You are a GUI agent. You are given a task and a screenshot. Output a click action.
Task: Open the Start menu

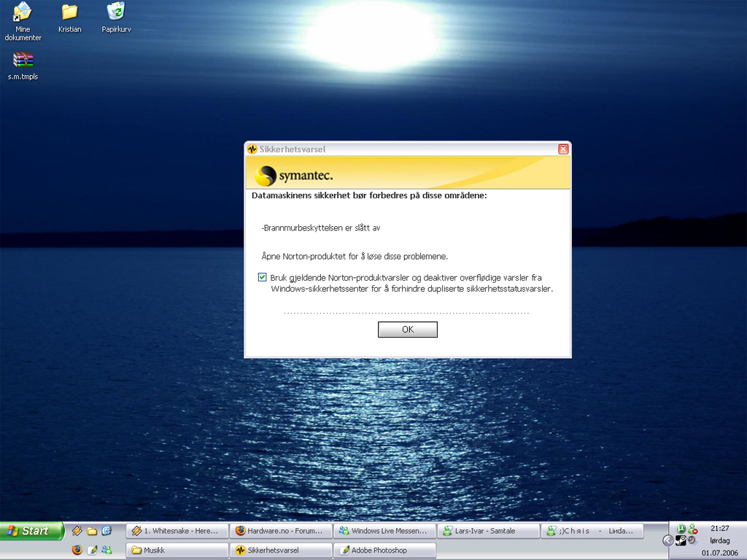coord(31,531)
